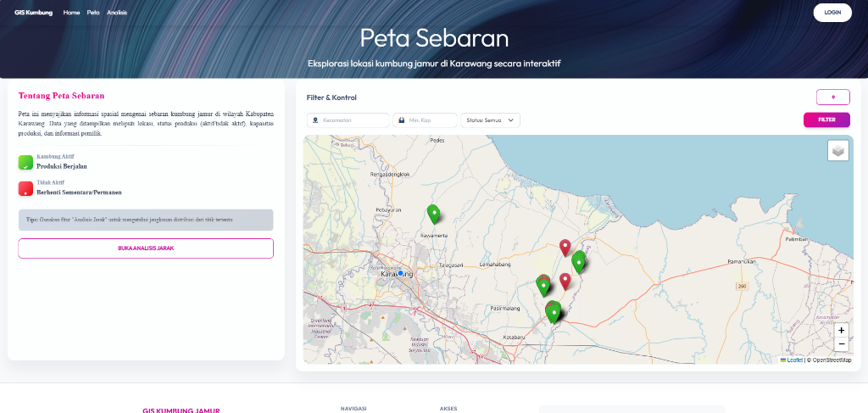Click the locate button above FILTER
868x413 pixels.
[832, 98]
